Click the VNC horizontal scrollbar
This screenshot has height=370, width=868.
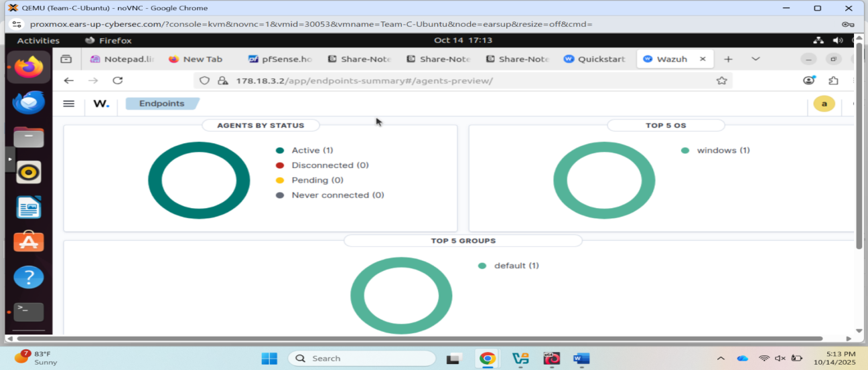419,339
